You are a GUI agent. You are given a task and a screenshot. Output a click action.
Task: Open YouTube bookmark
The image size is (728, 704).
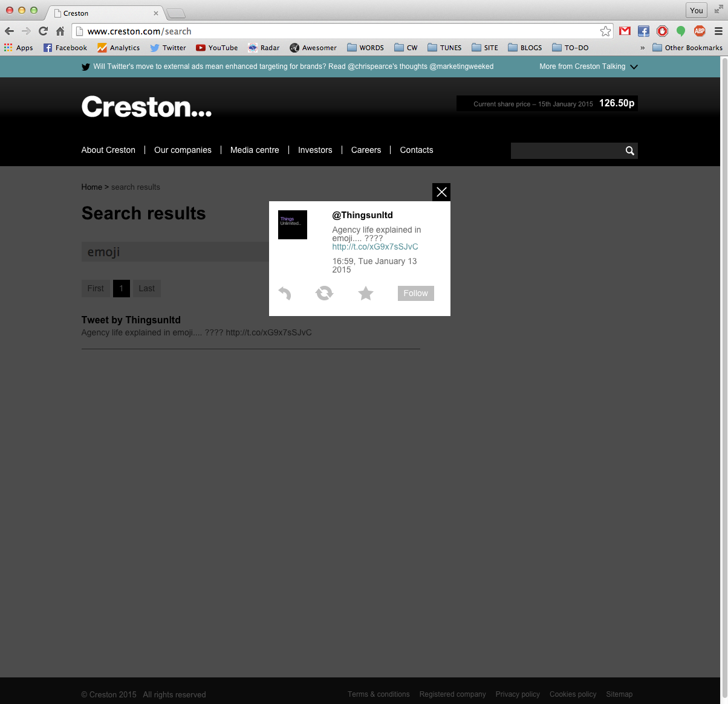click(216, 48)
